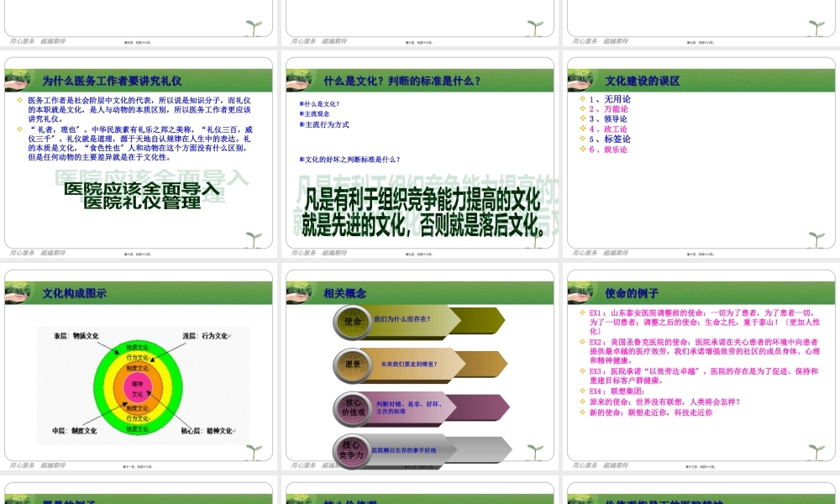
Task: Click the hand-with-seedling icon on 文化建设的误区 slide header
Action: pos(580,81)
